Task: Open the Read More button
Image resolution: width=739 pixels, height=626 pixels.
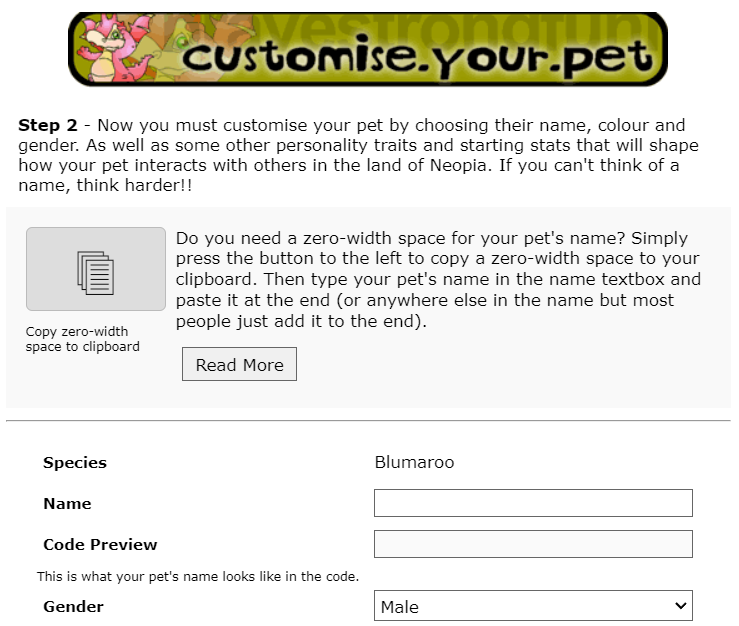Action: click(x=239, y=364)
